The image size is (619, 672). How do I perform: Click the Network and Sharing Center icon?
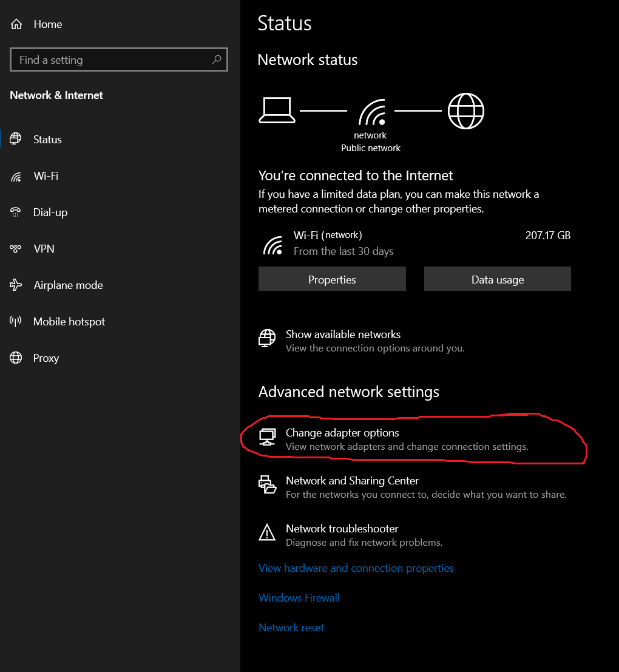point(267,484)
